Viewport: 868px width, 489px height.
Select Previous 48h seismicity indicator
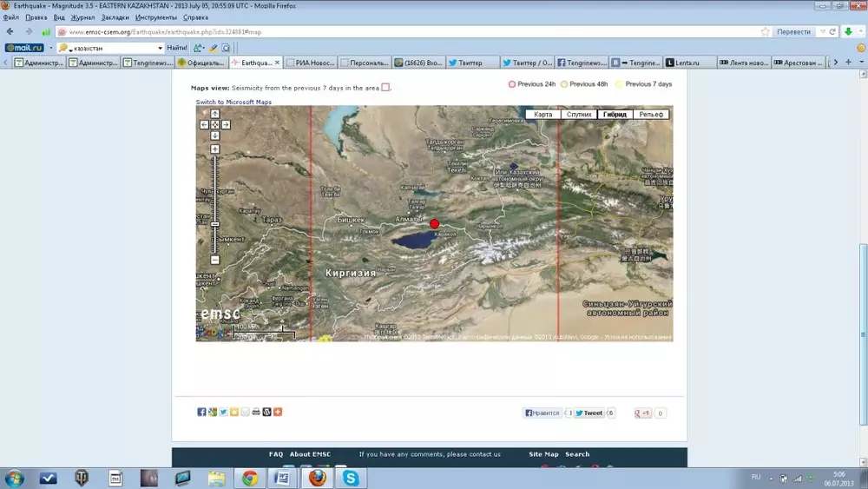564,84
